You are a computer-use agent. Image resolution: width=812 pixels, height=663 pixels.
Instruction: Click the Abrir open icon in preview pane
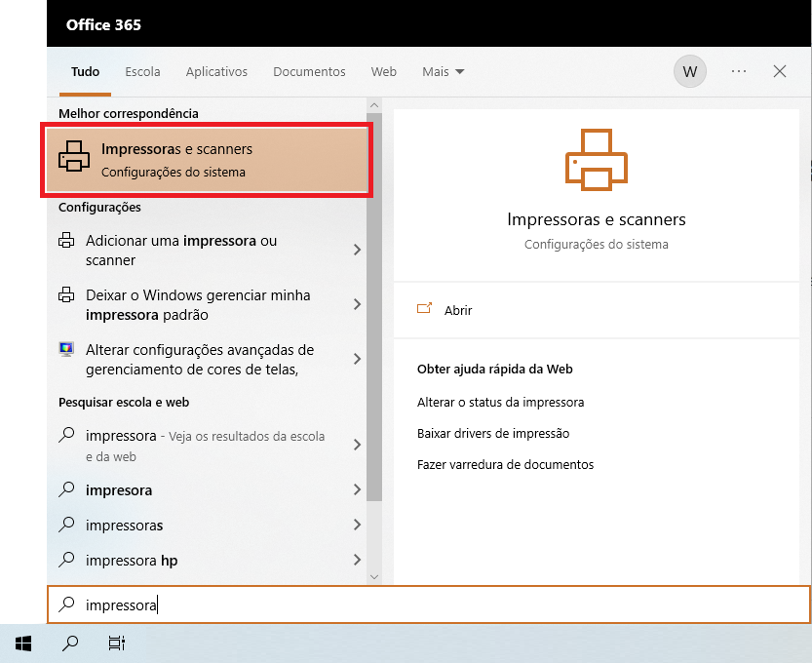click(424, 310)
